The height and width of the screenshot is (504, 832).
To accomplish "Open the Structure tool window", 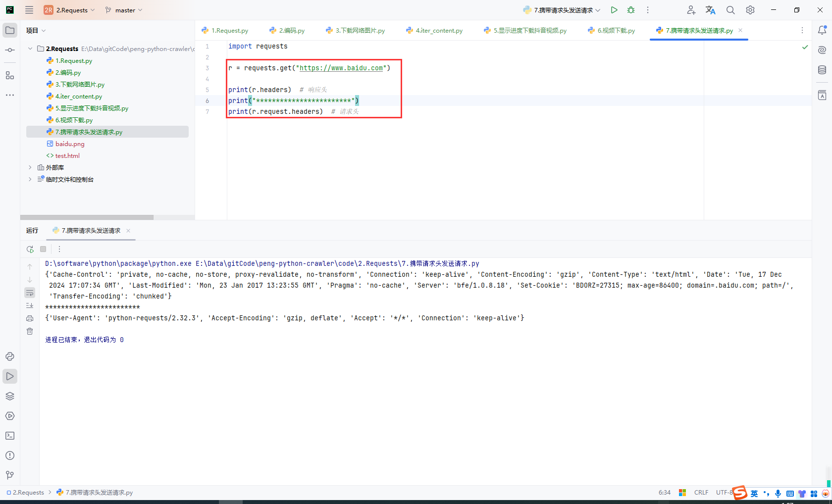I will coord(10,75).
